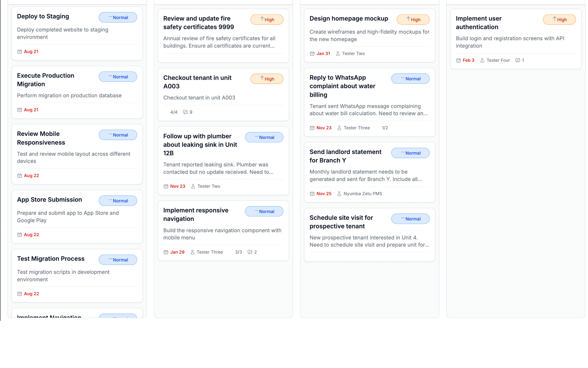This screenshot has width=588, height=368.
Task: Click the 1/2 subtask counter on WhatsApp complaint card
Action: 385,128
